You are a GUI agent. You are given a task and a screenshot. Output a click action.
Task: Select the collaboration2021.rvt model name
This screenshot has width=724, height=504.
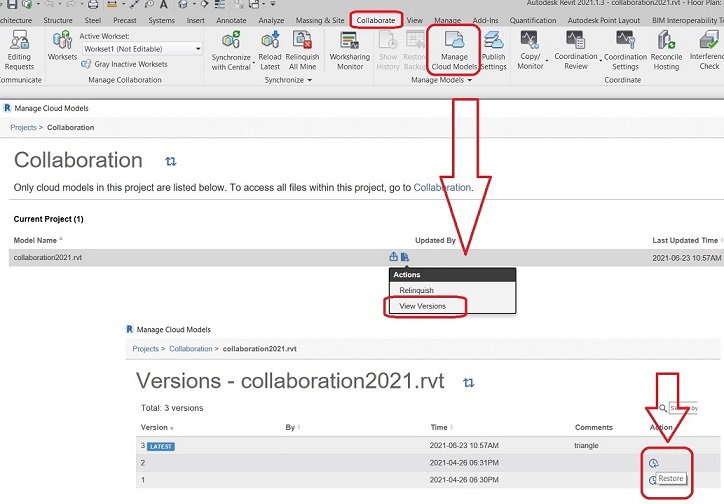click(48, 258)
